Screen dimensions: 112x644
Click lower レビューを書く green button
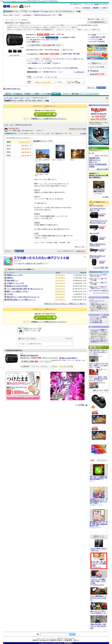45,318
